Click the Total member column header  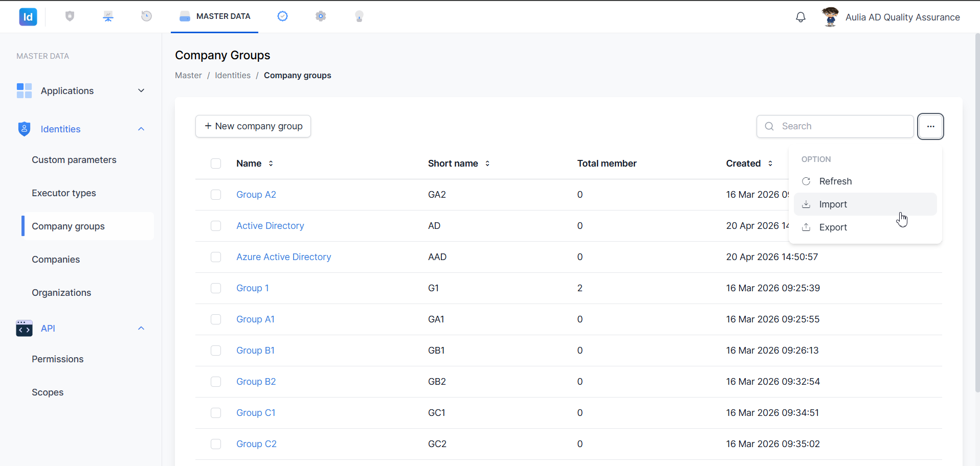point(607,164)
